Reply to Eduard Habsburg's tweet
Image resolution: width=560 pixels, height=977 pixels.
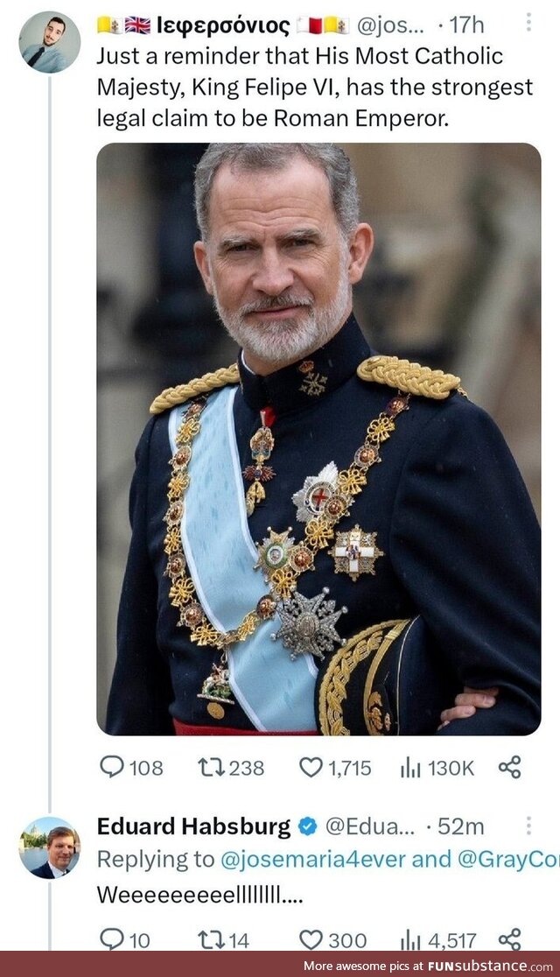[112, 940]
